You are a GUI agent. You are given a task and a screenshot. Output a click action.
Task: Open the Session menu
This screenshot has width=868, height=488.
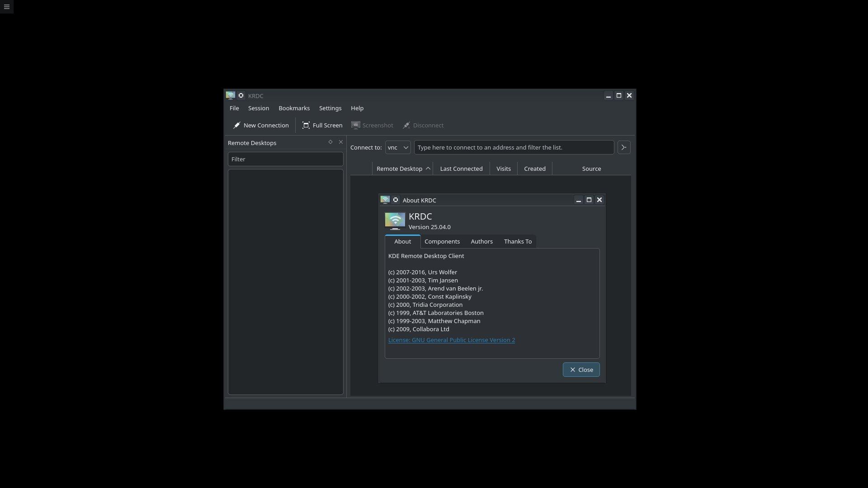259,108
